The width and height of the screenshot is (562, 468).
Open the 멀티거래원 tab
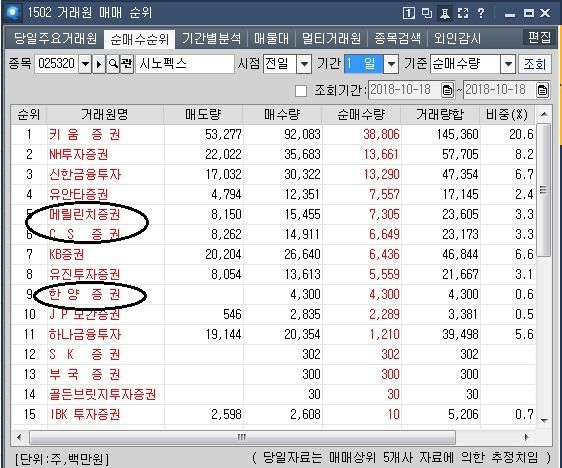(x=331, y=38)
